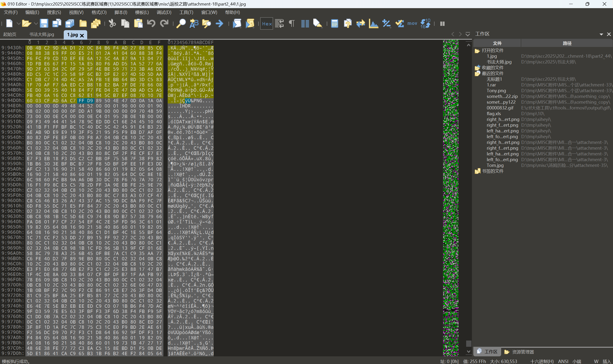Switch to the 工作区 bottom tab
Screen dimensions: 613x364
pos(487,352)
